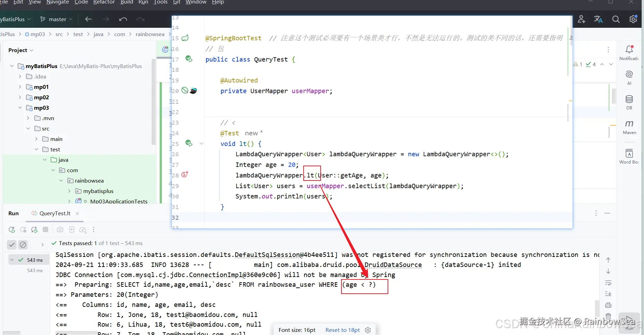Viewport: 644px width, 335px height.
Task: Click the run gutter icon beside lt() method
Action: point(189,143)
